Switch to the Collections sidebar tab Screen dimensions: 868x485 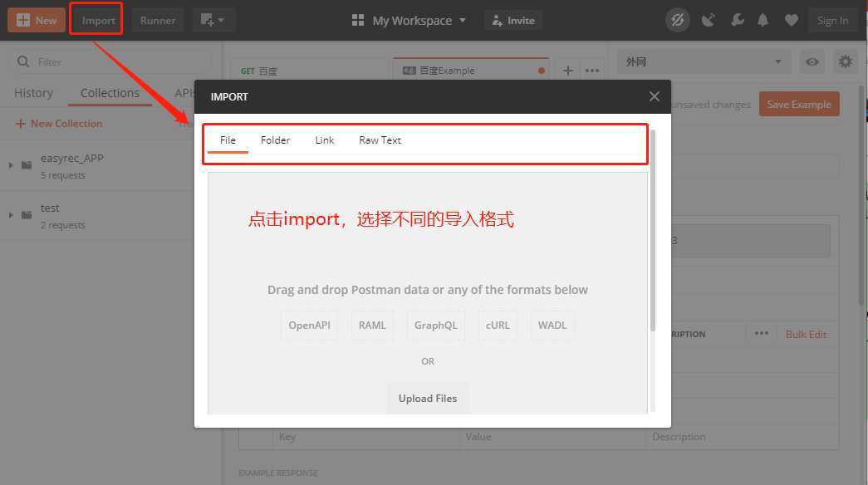[110, 93]
